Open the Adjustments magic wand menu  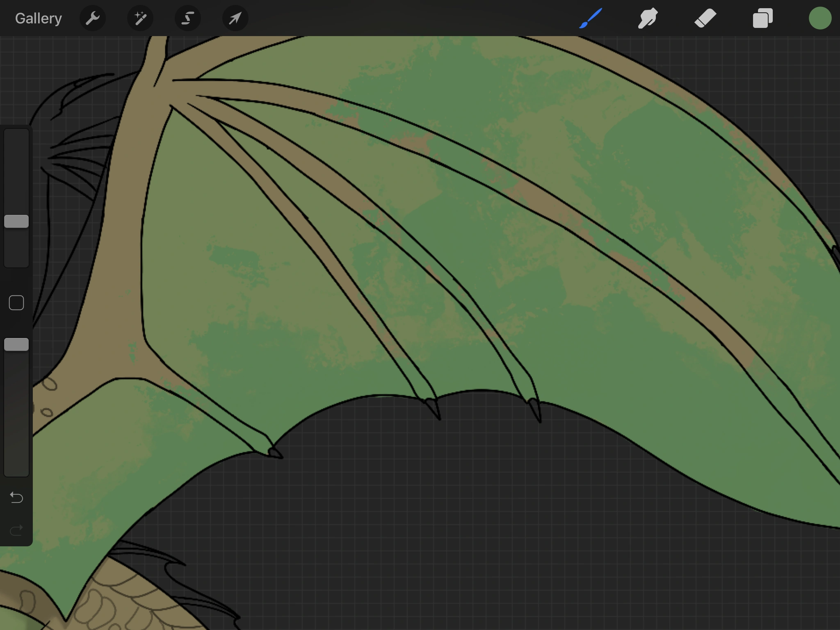click(x=140, y=18)
